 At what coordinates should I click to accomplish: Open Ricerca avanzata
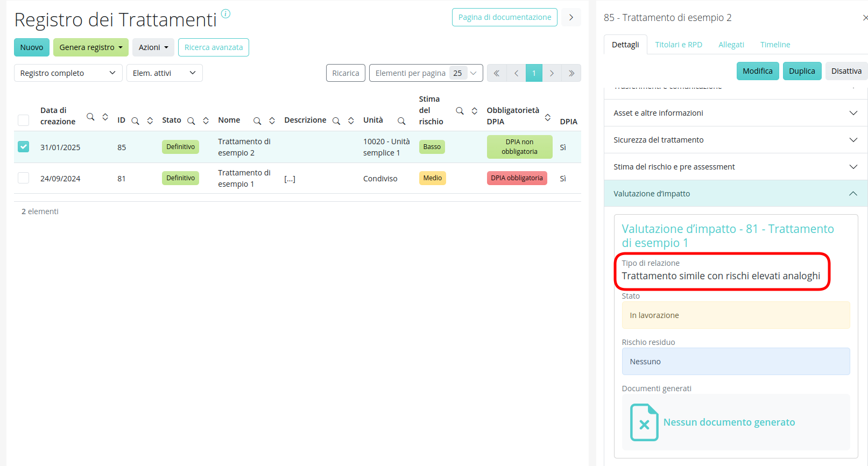(214, 47)
